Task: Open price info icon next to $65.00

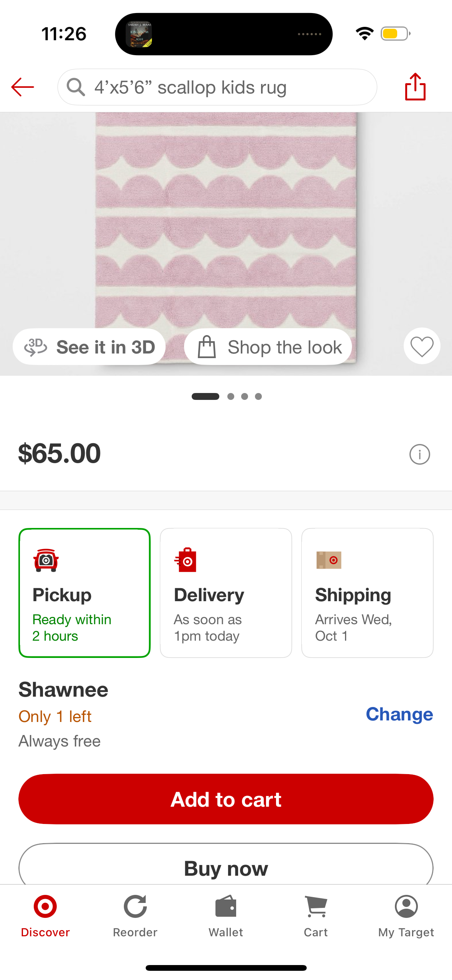Action: pyautogui.click(x=419, y=454)
